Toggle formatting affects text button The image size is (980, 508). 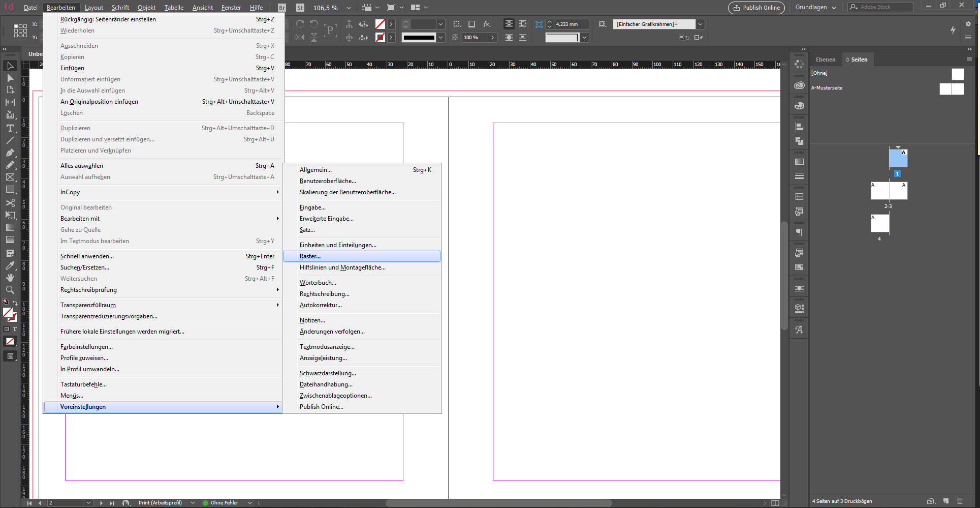15,329
